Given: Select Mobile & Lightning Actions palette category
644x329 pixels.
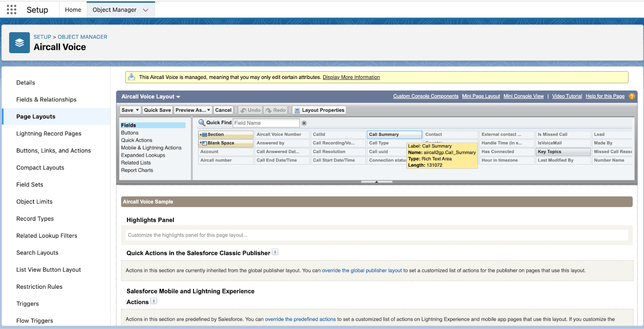Looking at the screenshot, I should [x=151, y=148].
